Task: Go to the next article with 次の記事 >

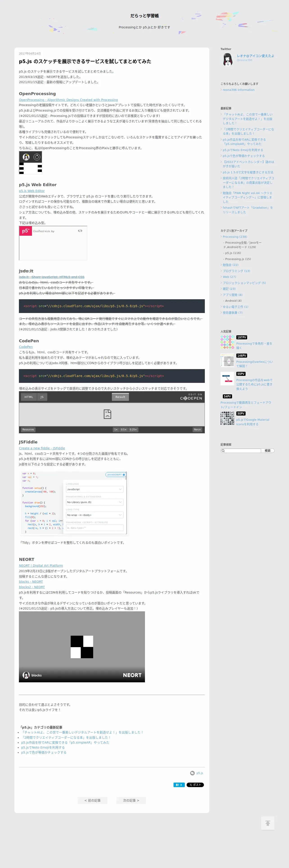Action: (x=131, y=800)
